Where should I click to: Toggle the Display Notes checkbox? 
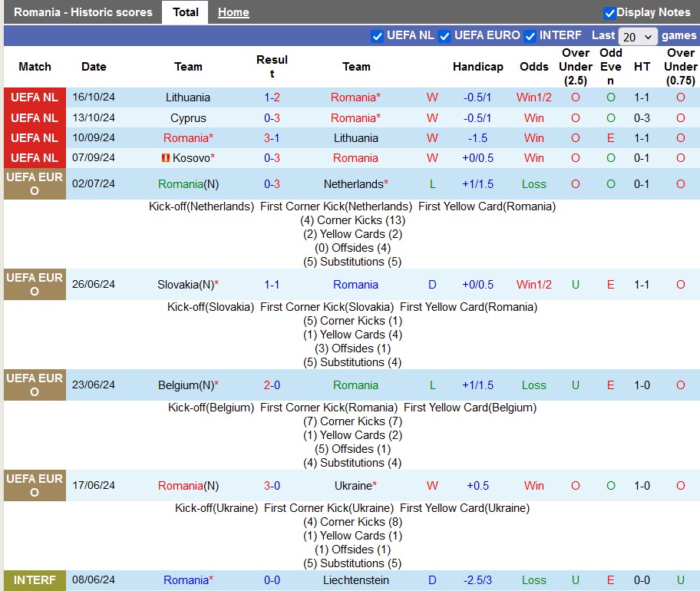point(610,12)
